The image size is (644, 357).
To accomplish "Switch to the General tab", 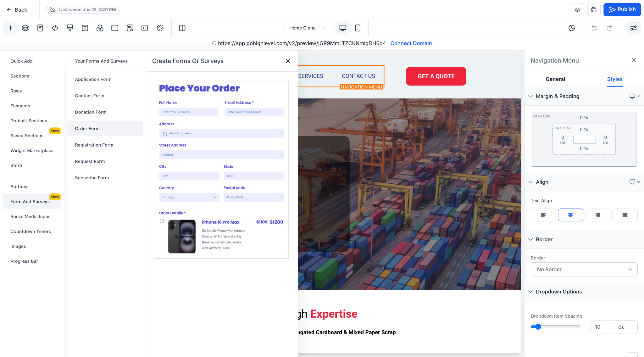I will click(x=555, y=79).
